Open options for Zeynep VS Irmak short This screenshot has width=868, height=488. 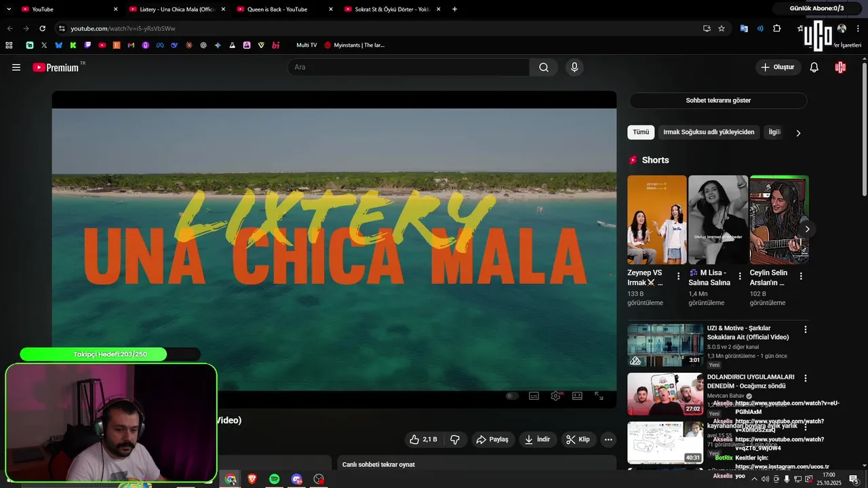coord(678,277)
